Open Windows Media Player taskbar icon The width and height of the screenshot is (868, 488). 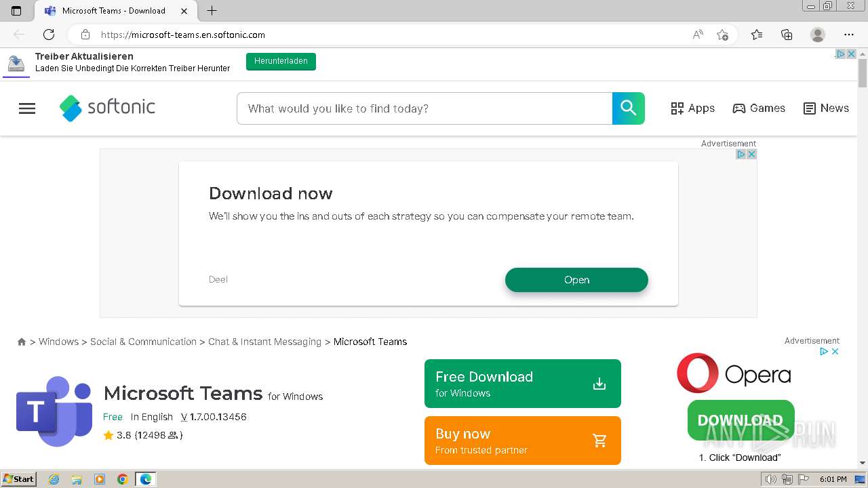pos(100,479)
